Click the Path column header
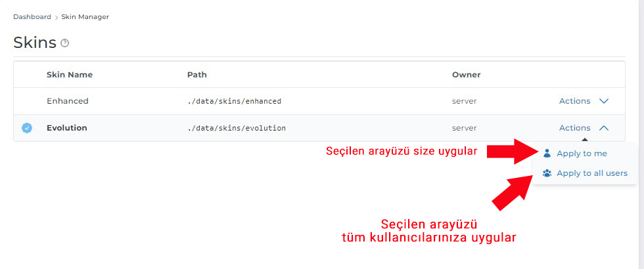 (x=197, y=75)
